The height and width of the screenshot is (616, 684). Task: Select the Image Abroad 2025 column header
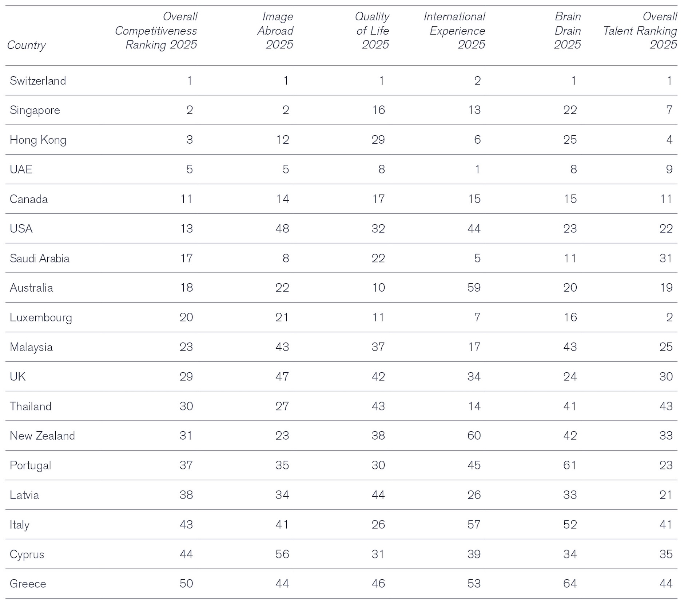(x=275, y=31)
